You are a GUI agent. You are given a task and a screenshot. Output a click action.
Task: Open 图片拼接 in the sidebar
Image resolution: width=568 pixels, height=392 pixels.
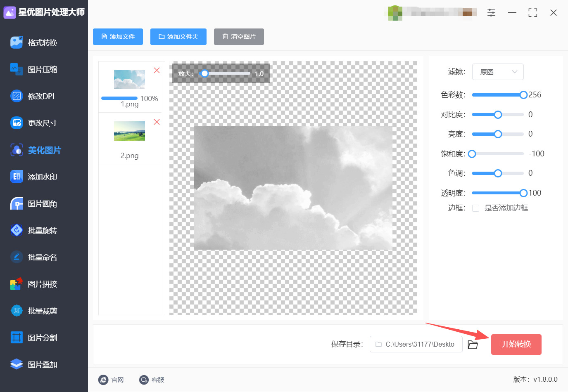[43, 284]
